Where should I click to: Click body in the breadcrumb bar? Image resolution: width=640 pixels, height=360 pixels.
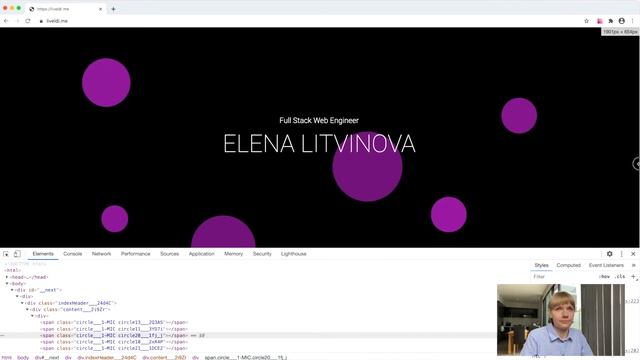(23, 358)
